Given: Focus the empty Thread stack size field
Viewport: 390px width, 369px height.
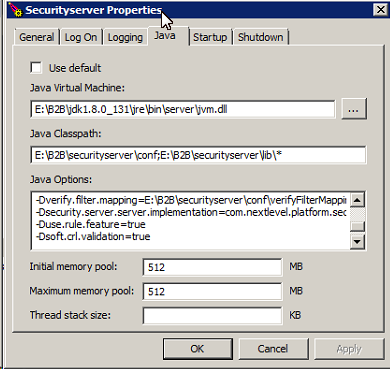Looking at the screenshot, I should coord(213,316).
